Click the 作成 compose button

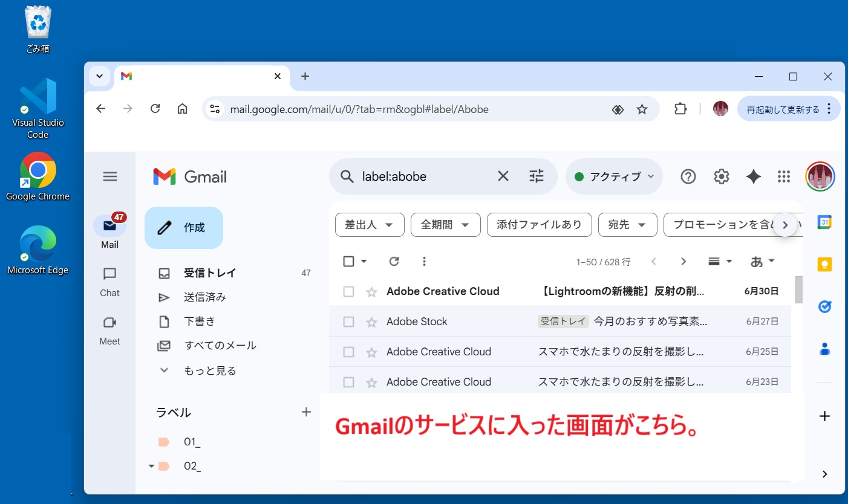pos(184,228)
